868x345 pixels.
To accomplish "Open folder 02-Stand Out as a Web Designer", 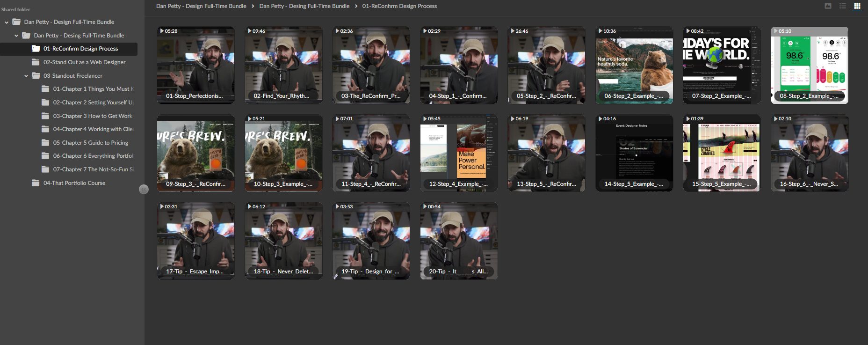I will click(x=84, y=62).
